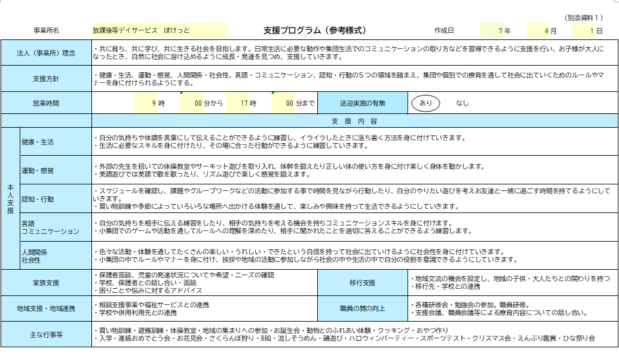The image size is (619, 364).
Task: Choose the circled あり option for 送迎
Action: pos(425,103)
